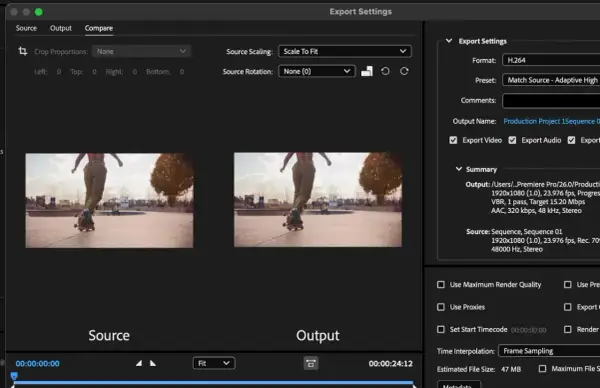Set In point marker triangle
600x388 pixels.
pyautogui.click(x=139, y=363)
